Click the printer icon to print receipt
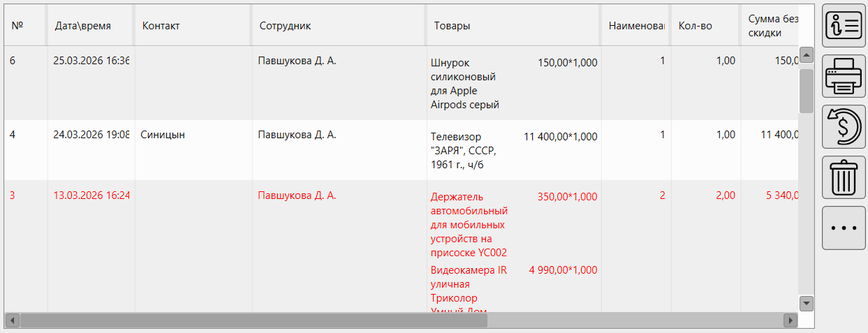Image resolution: width=868 pixels, height=333 pixels. pos(844,76)
